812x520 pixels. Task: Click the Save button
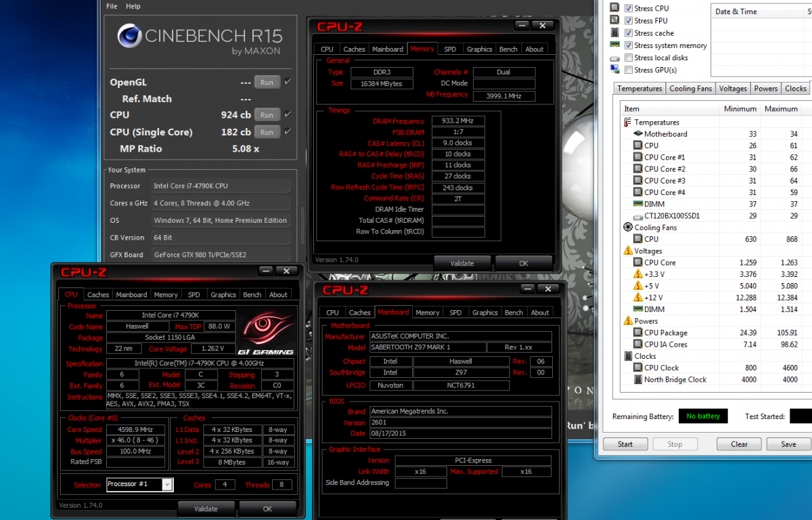788,444
